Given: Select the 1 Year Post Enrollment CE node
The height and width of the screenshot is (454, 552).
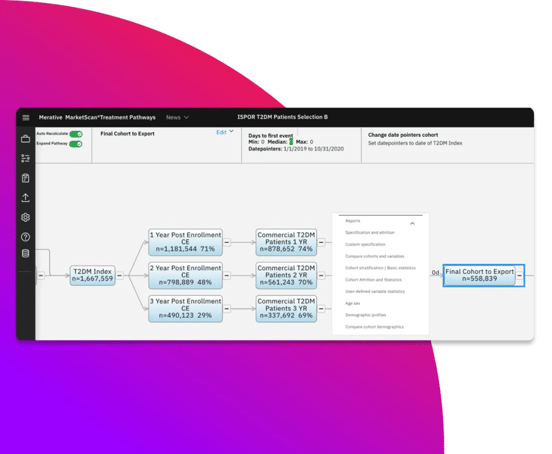Looking at the screenshot, I should 186,242.
